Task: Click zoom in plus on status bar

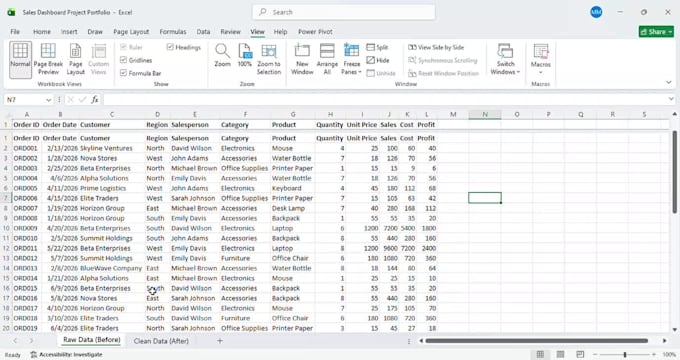Action: coord(654,354)
